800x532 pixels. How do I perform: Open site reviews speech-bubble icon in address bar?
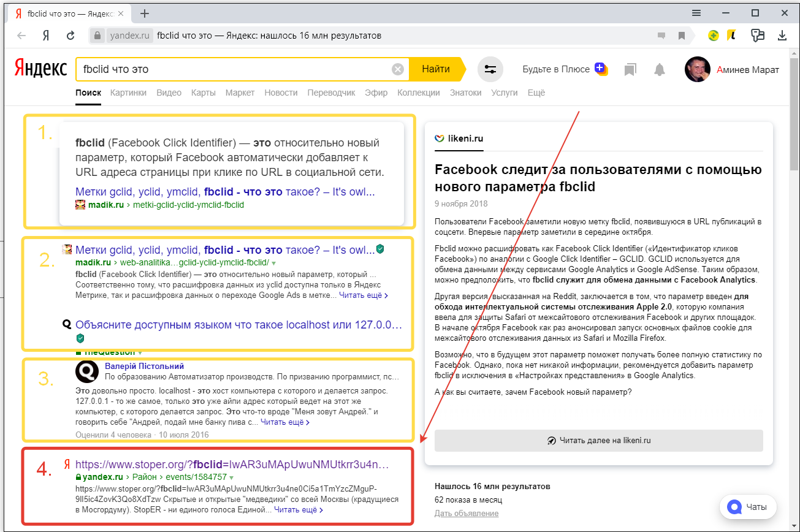pos(661,36)
